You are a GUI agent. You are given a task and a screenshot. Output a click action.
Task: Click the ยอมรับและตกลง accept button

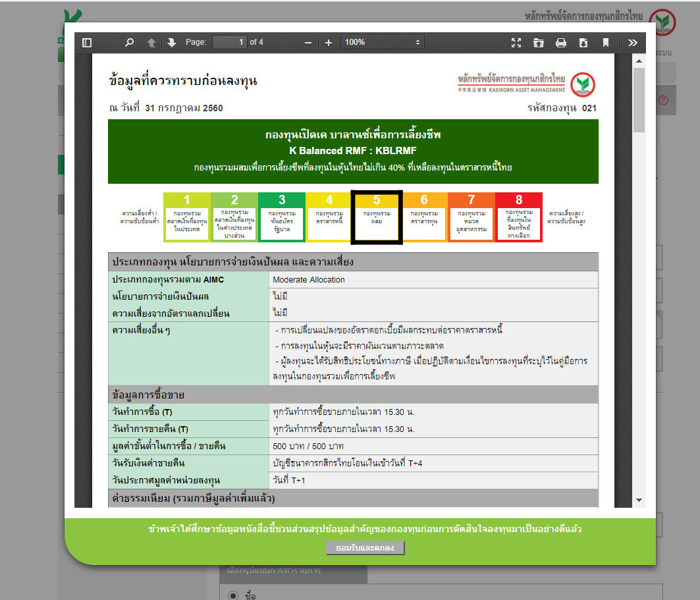[x=365, y=548]
